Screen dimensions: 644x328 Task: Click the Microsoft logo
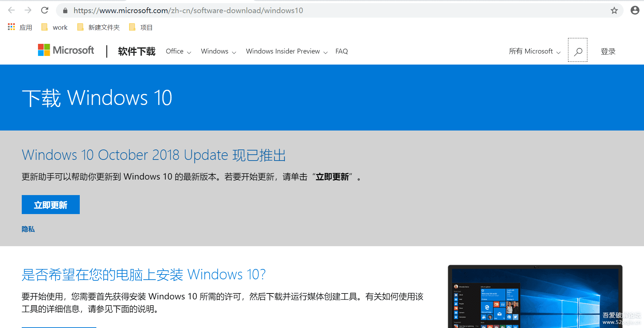pyautogui.click(x=66, y=50)
